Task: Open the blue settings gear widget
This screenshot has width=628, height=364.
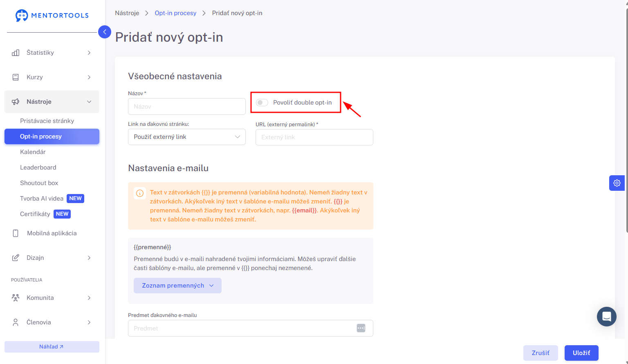Action: pos(617,183)
